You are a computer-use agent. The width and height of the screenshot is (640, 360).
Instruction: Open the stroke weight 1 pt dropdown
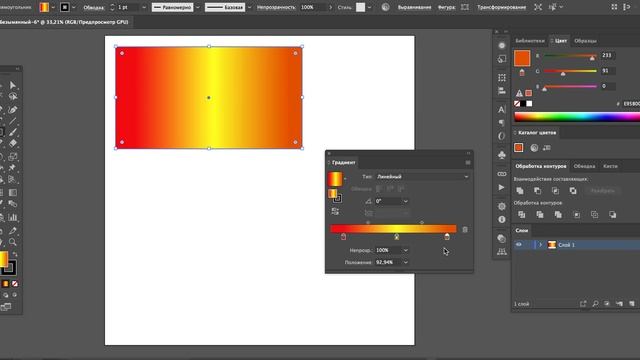click(144, 7)
